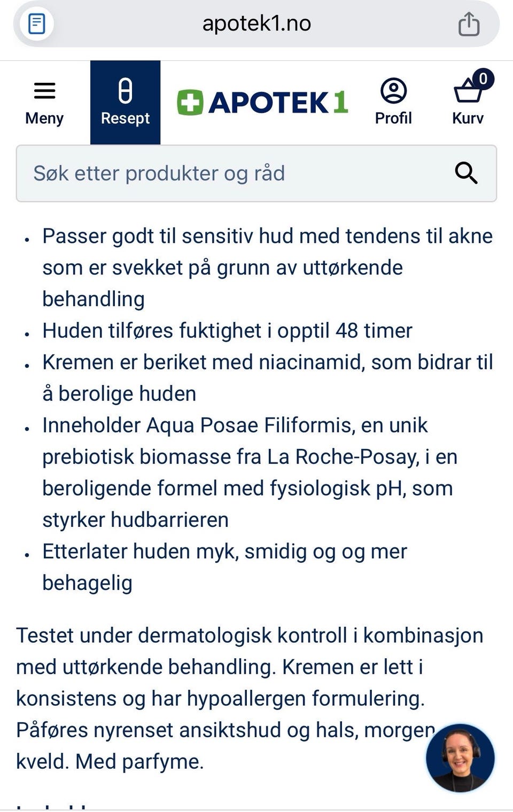Tap the 'Meny' text label
Image resolution: width=513 pixels, height=812 pixels.
[x=44, y=118]
